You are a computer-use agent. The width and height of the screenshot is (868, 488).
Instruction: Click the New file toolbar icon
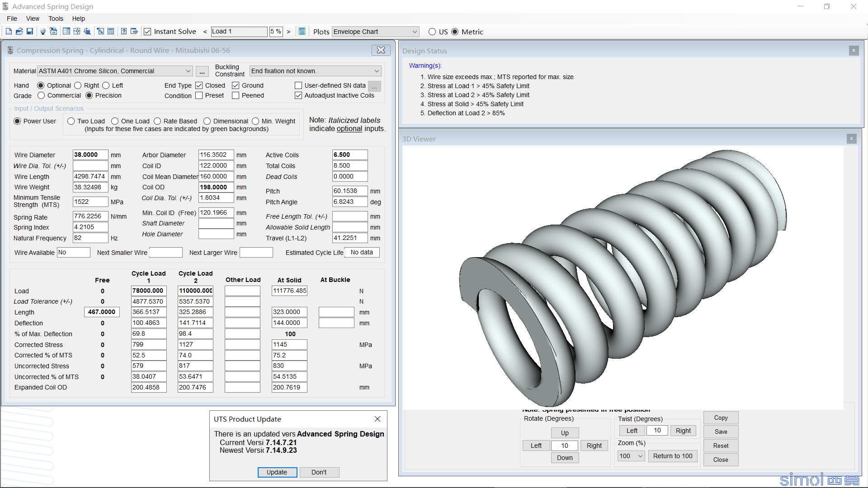coord(9,32)
